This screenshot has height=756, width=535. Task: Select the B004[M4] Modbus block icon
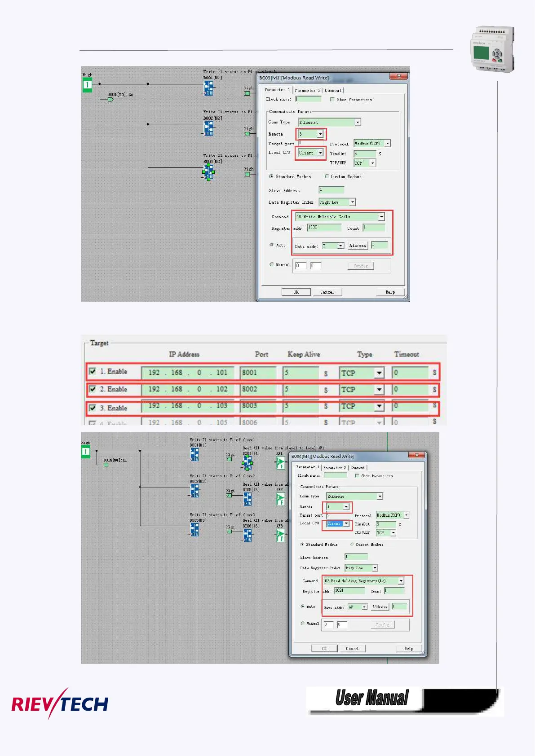248,462
